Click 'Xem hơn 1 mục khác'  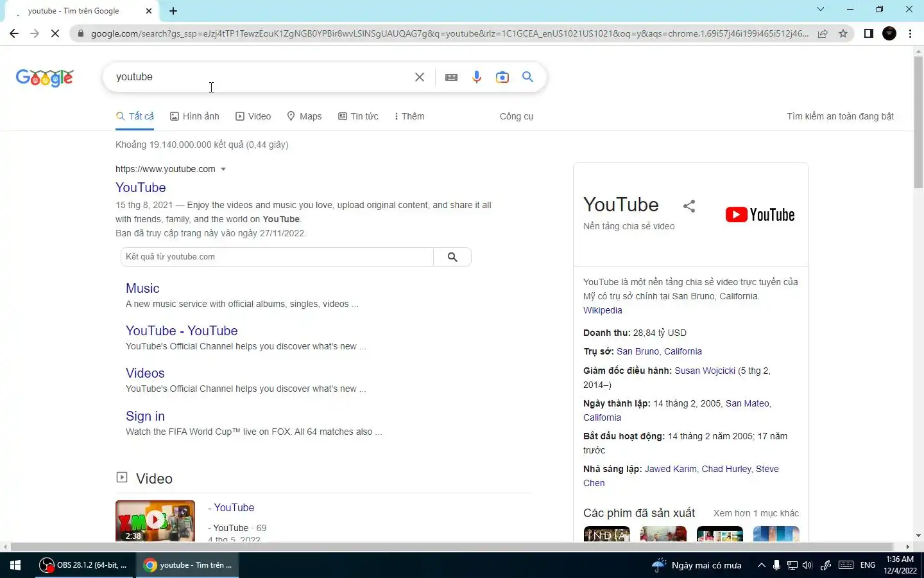(756, 513)
